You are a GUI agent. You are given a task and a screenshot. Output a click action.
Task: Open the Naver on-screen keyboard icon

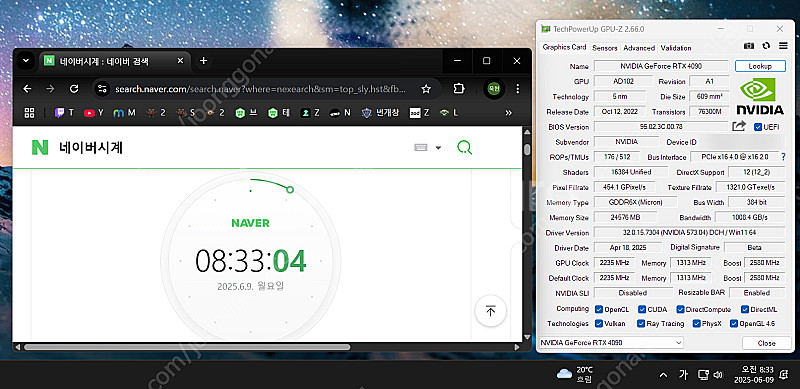[x=421, y=148]
